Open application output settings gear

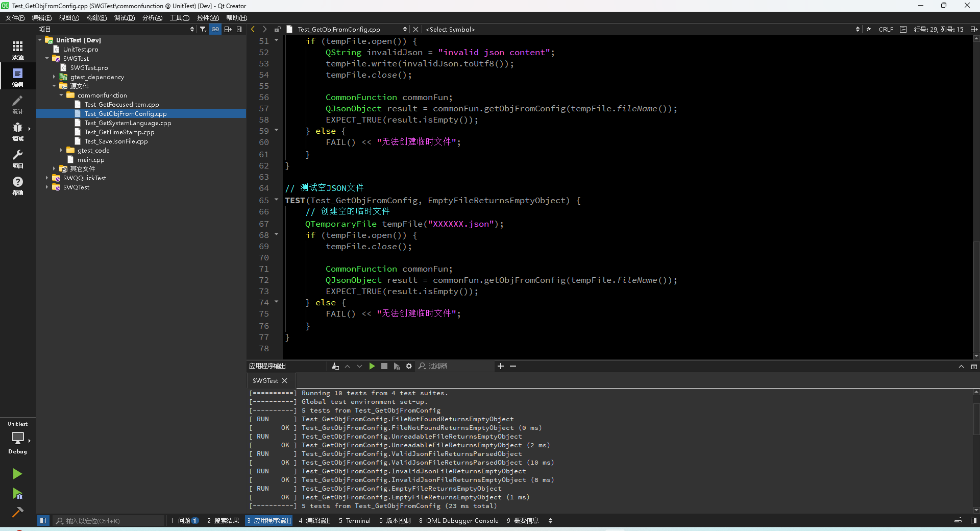409,366
